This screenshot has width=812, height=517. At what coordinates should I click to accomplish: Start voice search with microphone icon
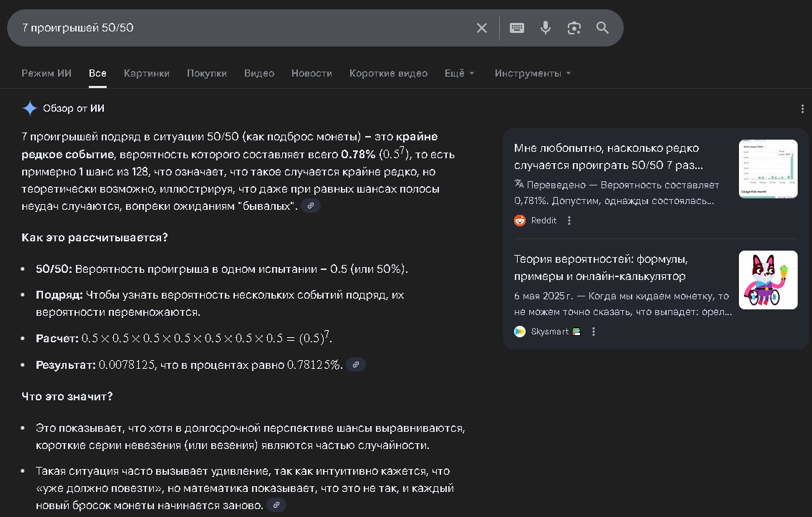click(x=546, y=28)
